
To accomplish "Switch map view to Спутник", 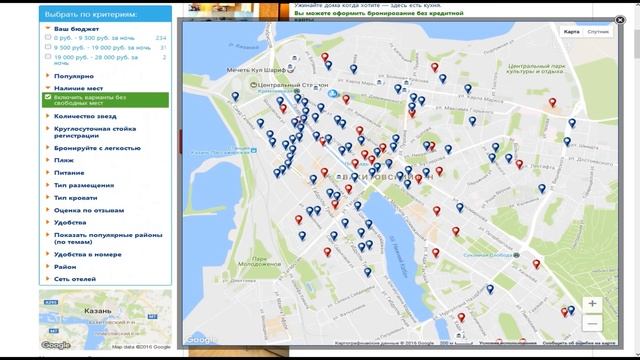I will [x=598, y=31].
